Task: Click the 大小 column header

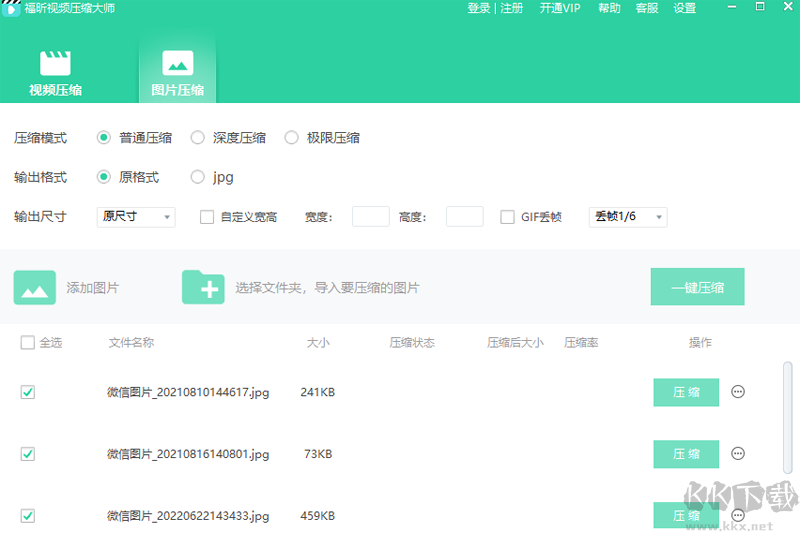Action: coord(318,342)
